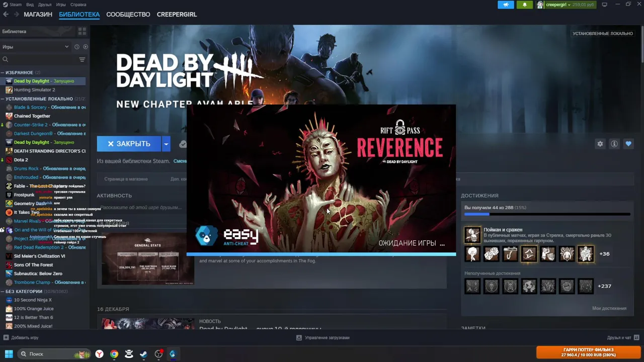
Task: Select Dota 2 in the library list
Action: [x=21, y=160]
